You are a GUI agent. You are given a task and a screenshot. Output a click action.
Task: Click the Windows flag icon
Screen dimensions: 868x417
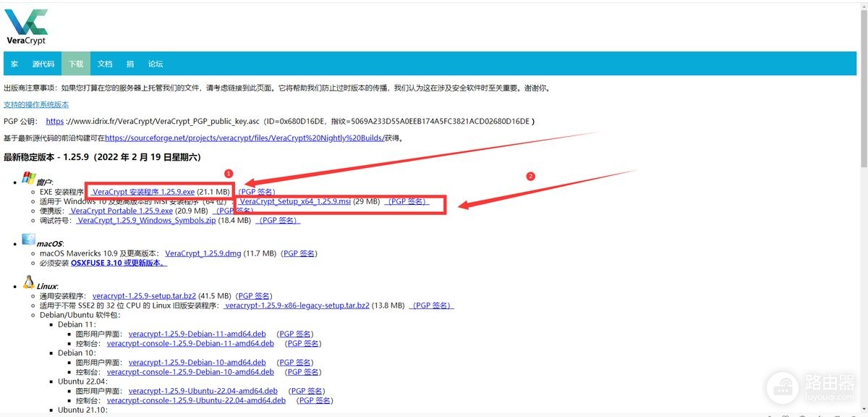29,178
